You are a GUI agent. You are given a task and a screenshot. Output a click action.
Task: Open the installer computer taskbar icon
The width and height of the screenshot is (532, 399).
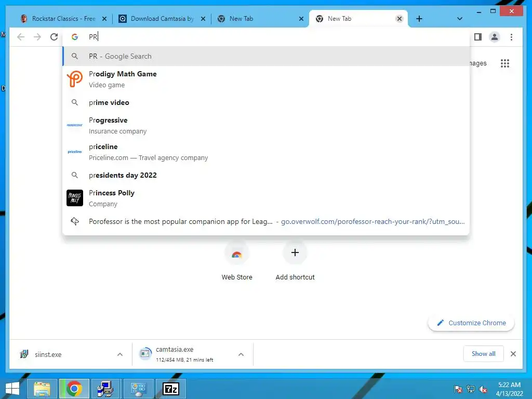106,389
